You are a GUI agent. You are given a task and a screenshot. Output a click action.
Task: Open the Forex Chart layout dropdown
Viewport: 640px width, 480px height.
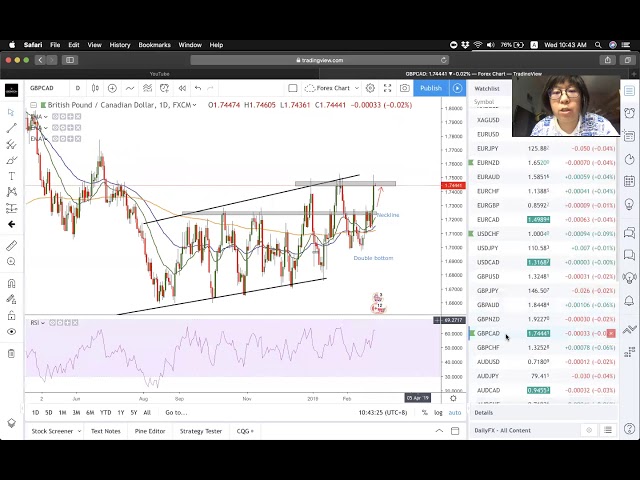point(333,88)
